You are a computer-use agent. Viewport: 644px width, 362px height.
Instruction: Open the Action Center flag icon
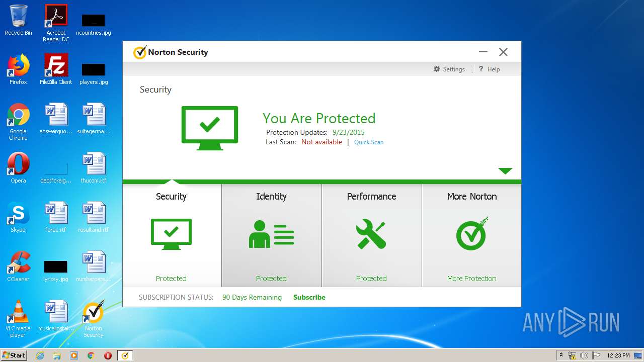596,355
